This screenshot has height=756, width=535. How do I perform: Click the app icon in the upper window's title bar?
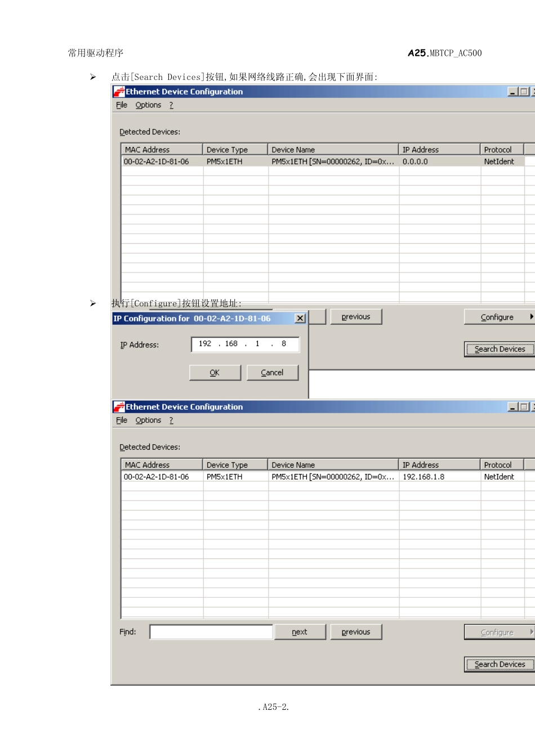coord(119,92)
